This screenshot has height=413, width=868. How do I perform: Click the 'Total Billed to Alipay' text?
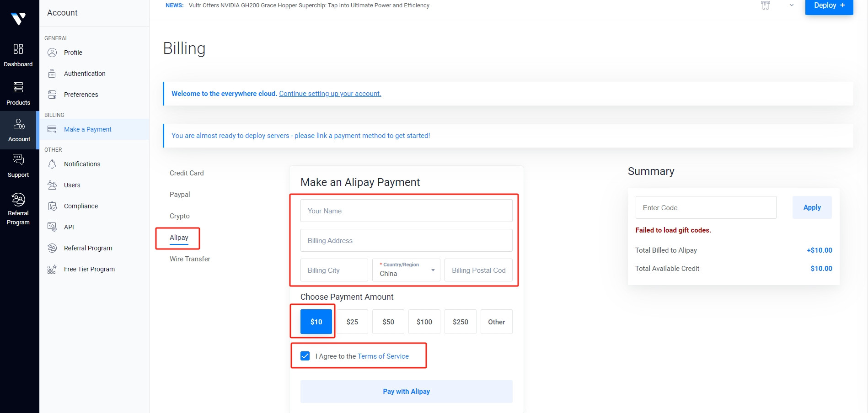pyautogui.click(x=666, y=250)
